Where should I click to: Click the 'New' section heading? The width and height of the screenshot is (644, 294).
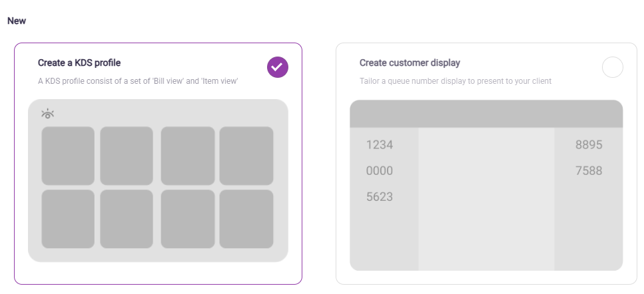[17, 21]
